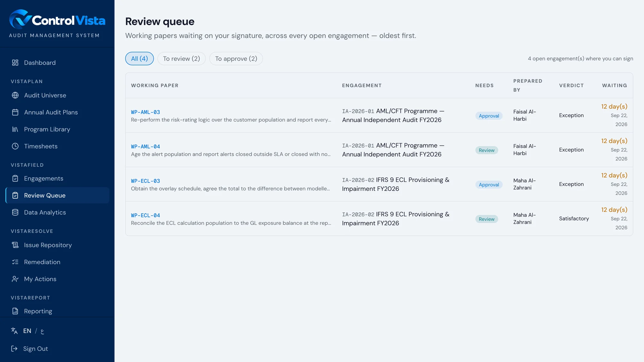Click the '12 day(s)' value for WP-ECL-04
Viewport: 644px width, 362px height.
614,210
